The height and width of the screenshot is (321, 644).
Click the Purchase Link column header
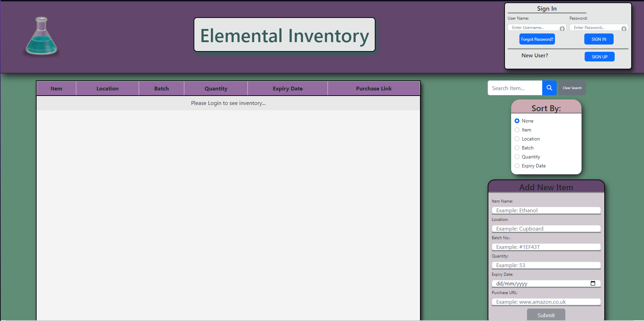click(373, 88)
